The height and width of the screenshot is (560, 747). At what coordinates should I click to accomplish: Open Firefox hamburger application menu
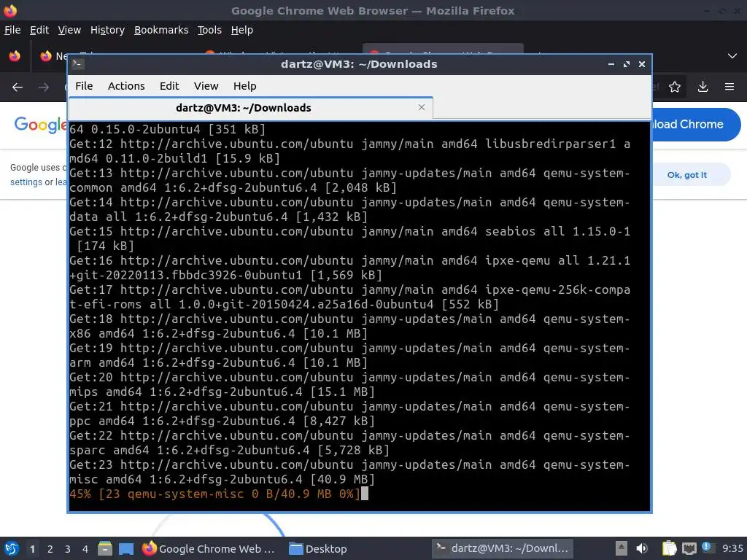pyautogui.click(x=729, y=87)
